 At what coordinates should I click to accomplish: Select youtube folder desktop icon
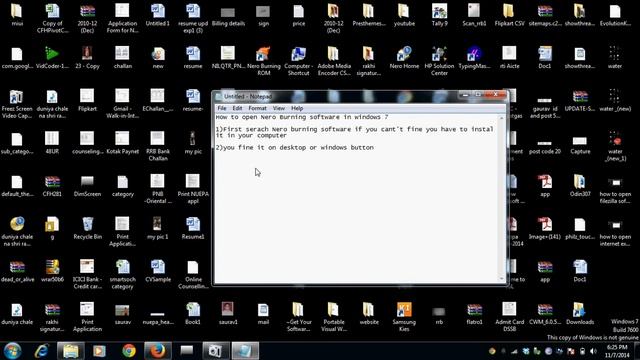[x=404, y=15]
